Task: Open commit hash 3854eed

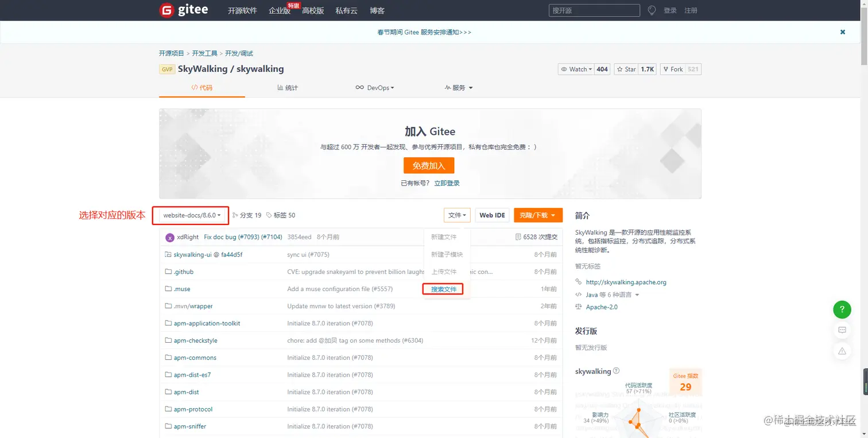Action: [x=299, y=237]
